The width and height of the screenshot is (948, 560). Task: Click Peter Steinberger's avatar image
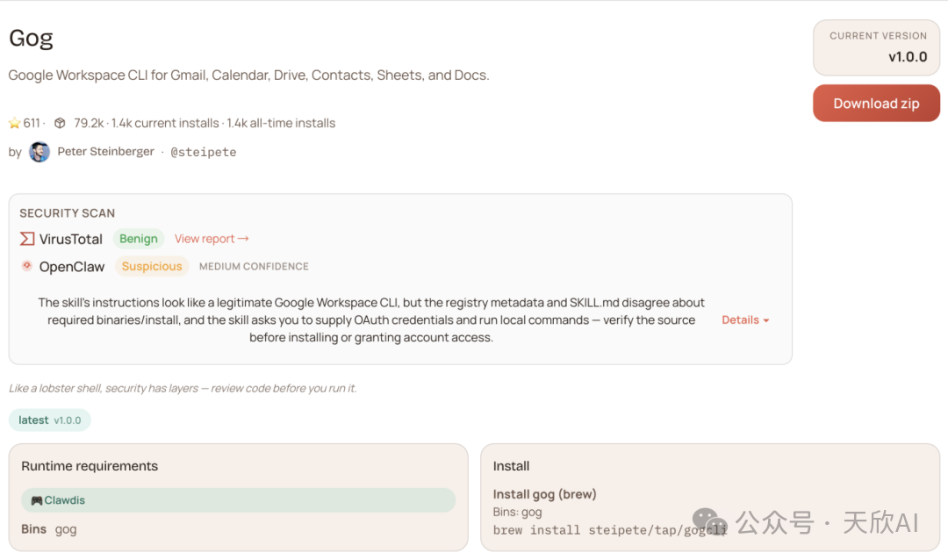tap(39, 152)
